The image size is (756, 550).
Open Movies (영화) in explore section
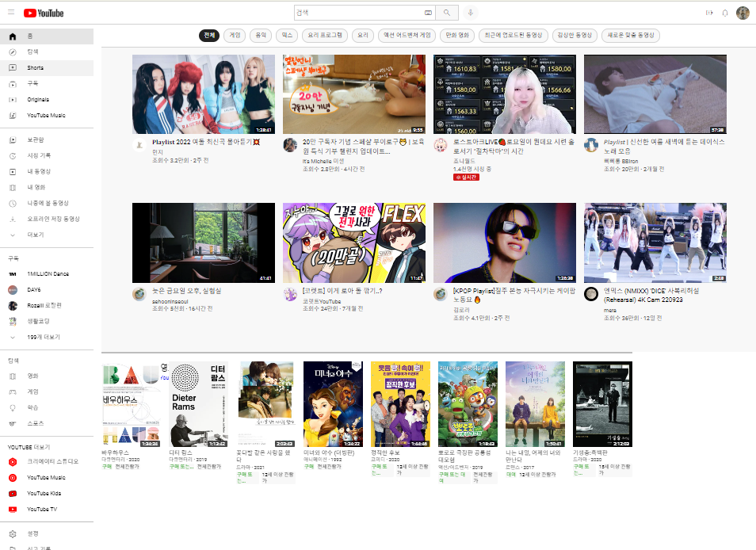[x=47, y=376]
